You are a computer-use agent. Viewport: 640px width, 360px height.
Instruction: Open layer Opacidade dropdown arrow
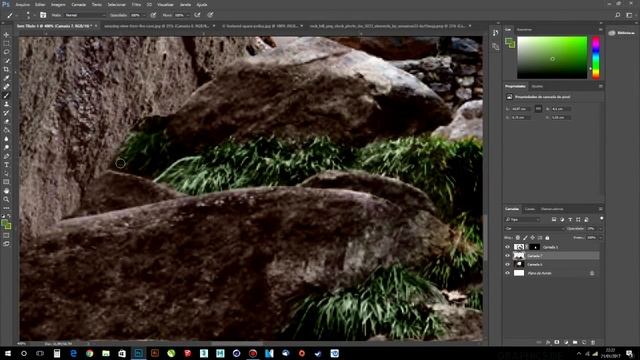tap(600, 229)
